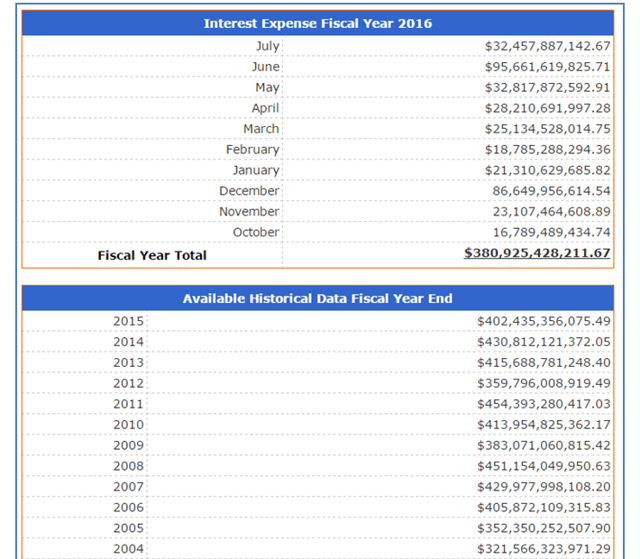This screenshot has width=640, height=559.
Task: Click Available Historical Data Fiscal Year End header
Action: click(317, 299)
